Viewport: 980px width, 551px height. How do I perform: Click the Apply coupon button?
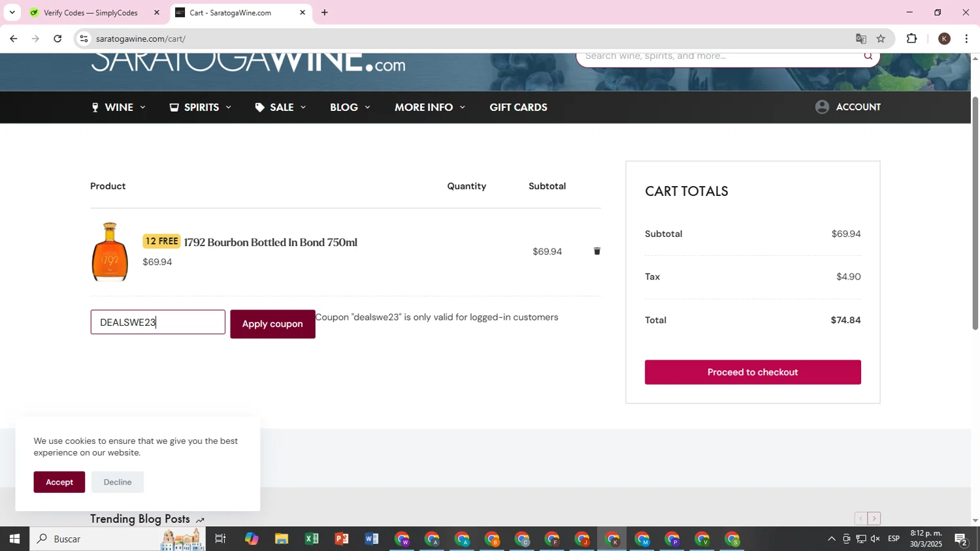click(x=272, y=324)
